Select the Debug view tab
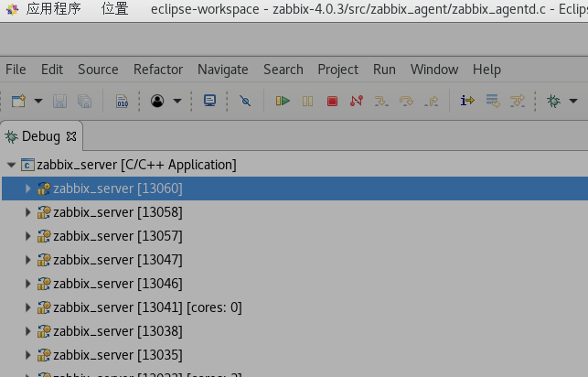 pos(41,136)
